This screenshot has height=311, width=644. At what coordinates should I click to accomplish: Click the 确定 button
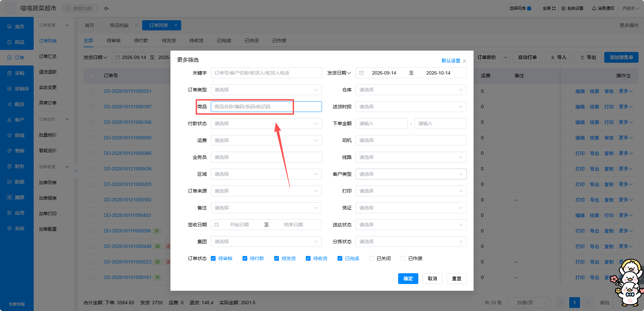[408, 279]
